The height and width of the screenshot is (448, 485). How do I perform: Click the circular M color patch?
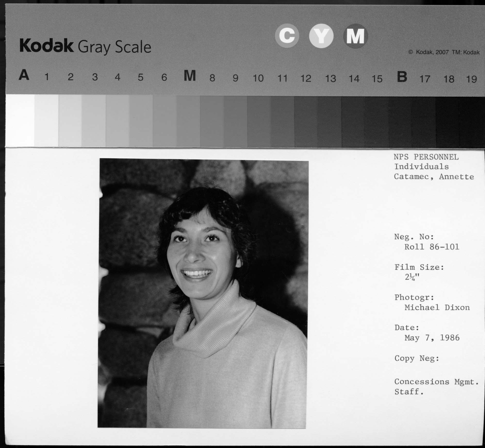pos(355,36)
